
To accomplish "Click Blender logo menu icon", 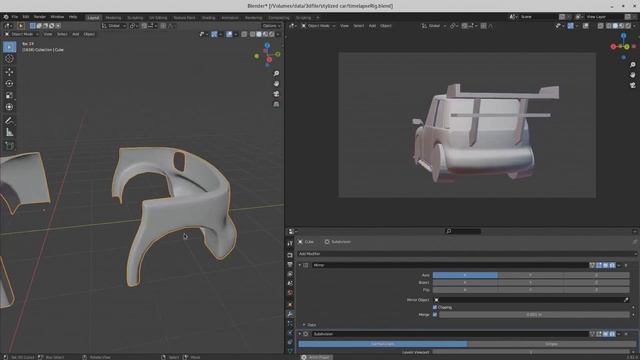I will pos(6,17).
